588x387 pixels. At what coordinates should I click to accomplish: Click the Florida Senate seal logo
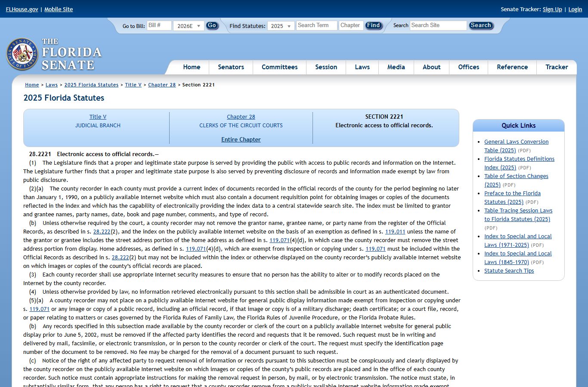coord(22,54)
